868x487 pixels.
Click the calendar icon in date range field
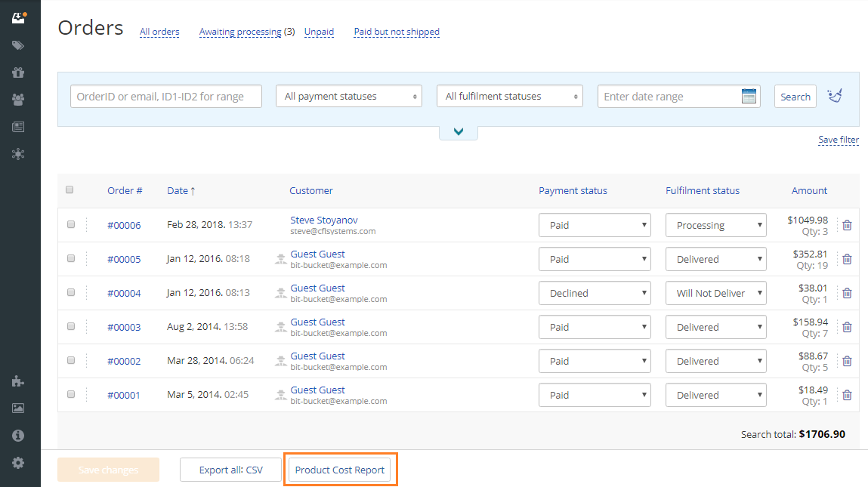tap(749, 97)
